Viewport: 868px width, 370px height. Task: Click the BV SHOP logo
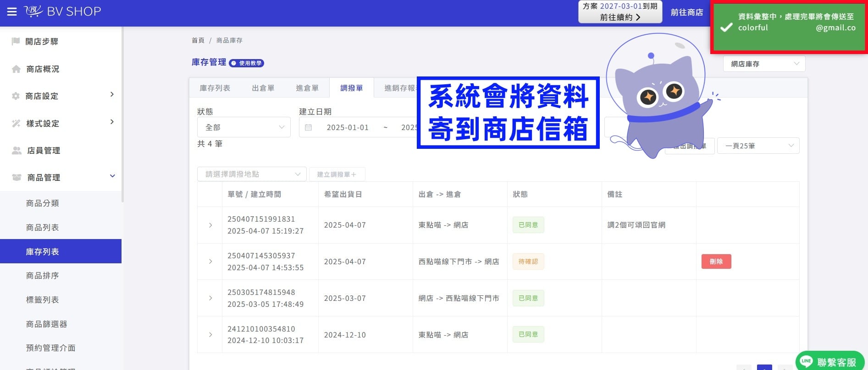coord(62,11)
